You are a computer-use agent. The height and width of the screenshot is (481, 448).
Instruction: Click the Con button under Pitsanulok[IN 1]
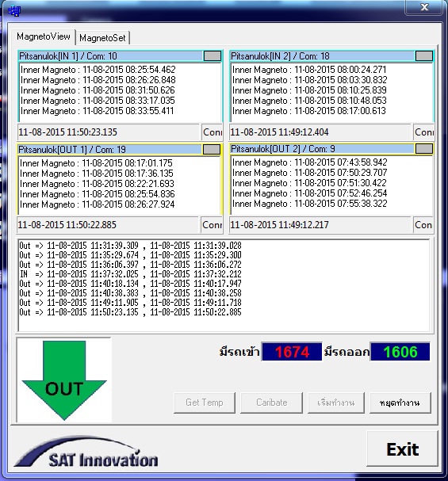(x=212, y=132)
